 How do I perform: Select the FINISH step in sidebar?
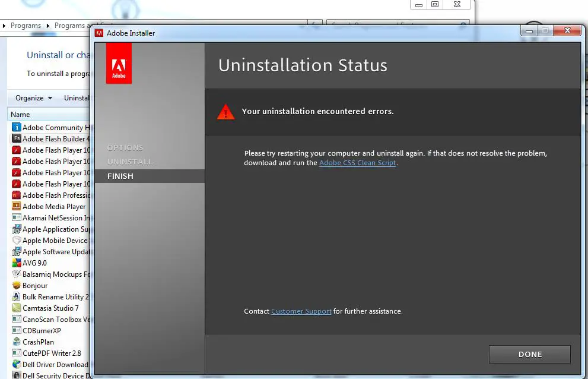(120, 176)
